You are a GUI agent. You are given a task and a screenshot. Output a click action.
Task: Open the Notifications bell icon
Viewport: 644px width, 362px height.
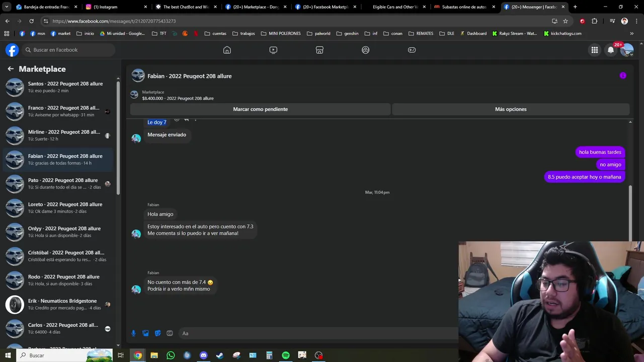click(x=611, y=50)
